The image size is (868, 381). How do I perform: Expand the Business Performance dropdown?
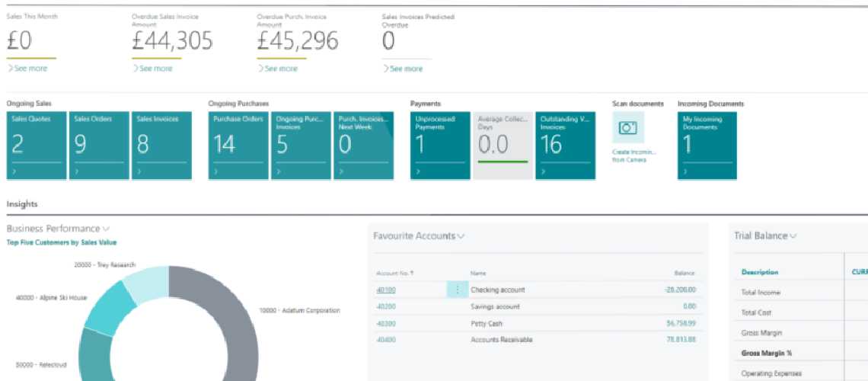click(106, 229)
